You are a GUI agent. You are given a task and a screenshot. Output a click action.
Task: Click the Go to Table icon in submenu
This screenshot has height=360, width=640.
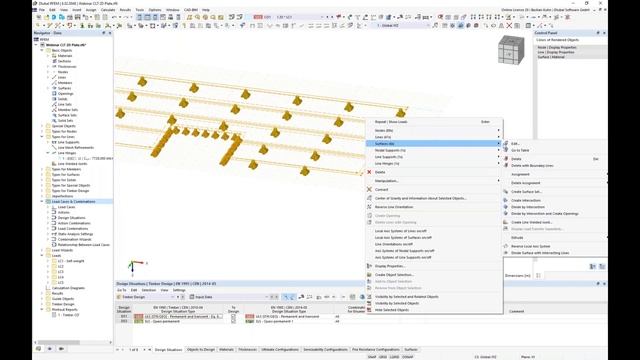(x=506, y=150)
